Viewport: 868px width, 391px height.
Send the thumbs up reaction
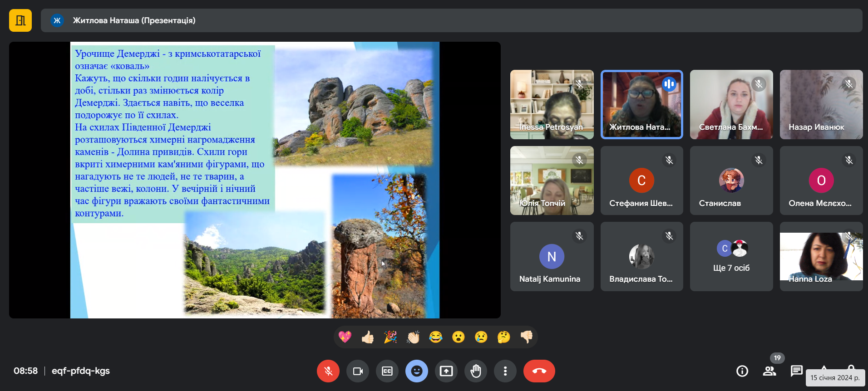click(368, 337)
